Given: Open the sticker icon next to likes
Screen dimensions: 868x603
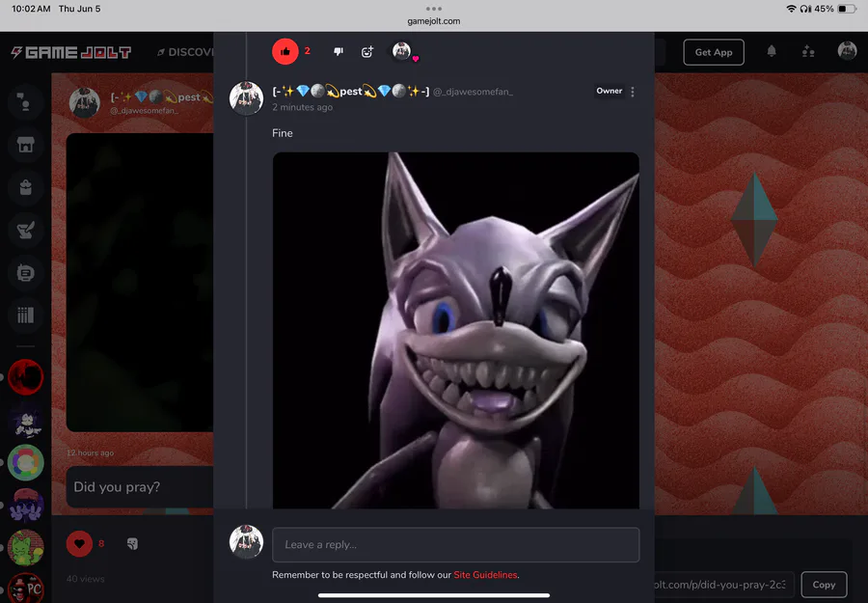Looking at the screenshot, I should 132,544.
